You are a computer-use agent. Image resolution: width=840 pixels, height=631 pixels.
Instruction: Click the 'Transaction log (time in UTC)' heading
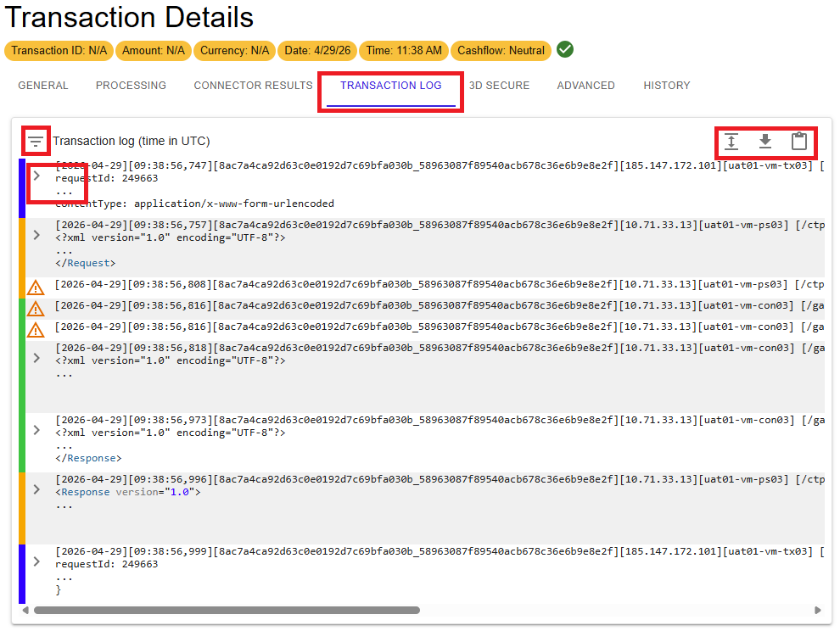[132, 141]
